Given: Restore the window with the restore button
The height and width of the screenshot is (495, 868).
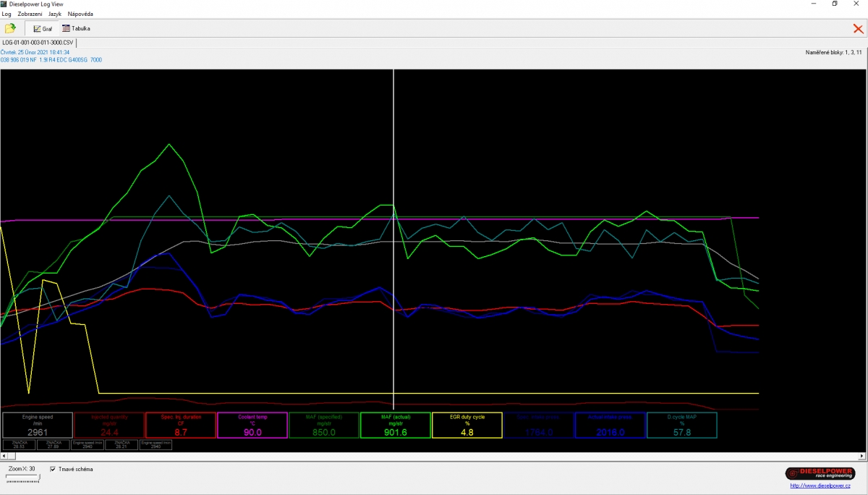Looking at the screenshot, I should [x=835, y=4].
